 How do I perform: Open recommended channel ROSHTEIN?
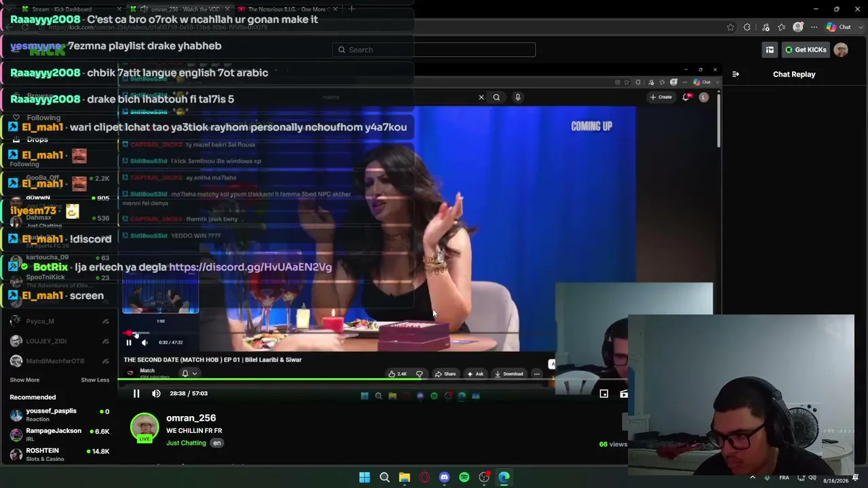click(60, 454)
